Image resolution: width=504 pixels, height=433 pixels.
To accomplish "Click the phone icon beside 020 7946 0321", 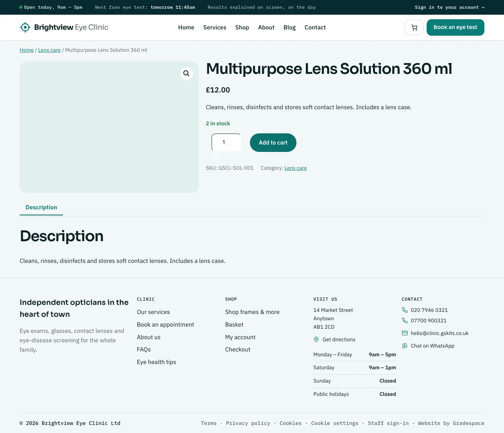I will [405, 310].
